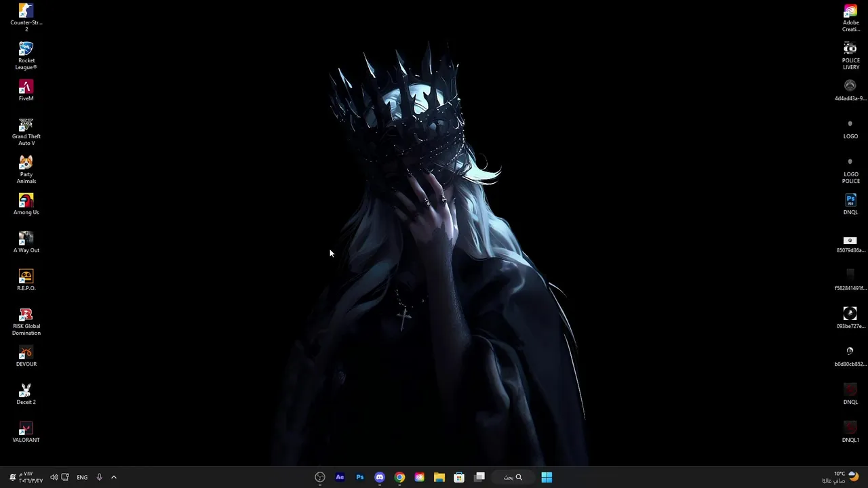Click the A Way Out icon

26,243
